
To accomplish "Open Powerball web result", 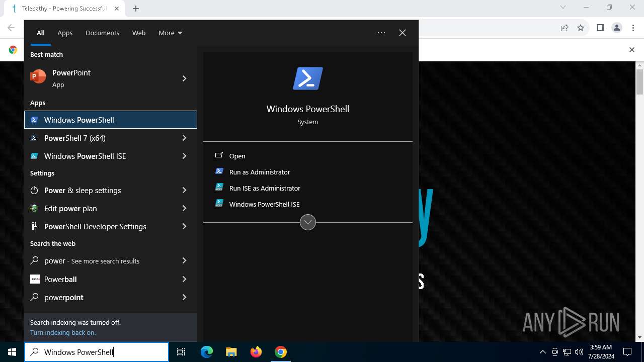I will click(x=99, y=279).
